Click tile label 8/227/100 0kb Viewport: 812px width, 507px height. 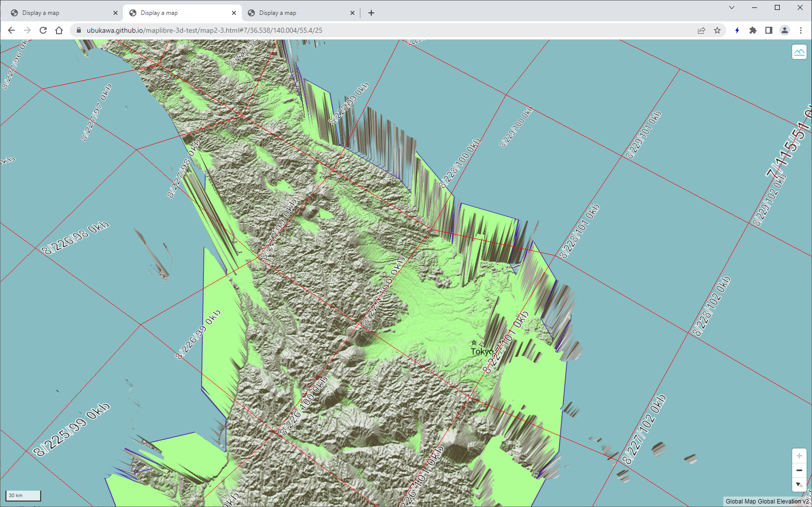click(x=384, y=291)
